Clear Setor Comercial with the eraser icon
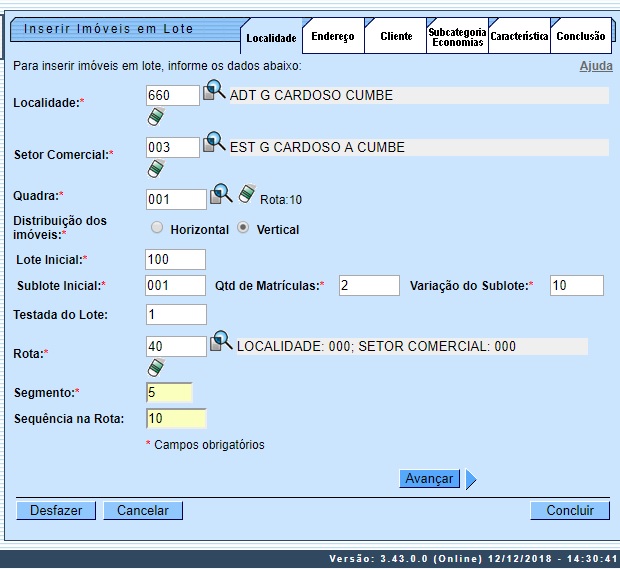 tap(155, 169)
